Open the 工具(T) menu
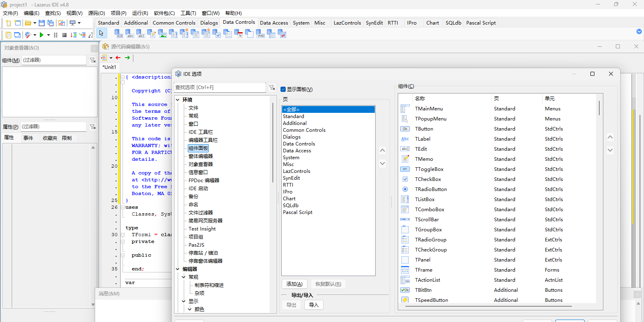 coord(189,13)
